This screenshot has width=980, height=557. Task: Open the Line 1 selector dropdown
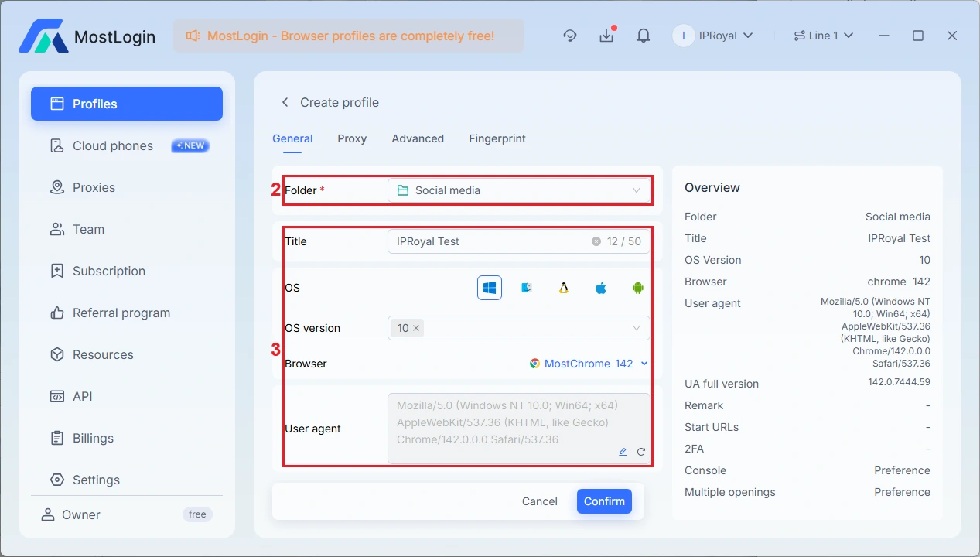[823, 36]
